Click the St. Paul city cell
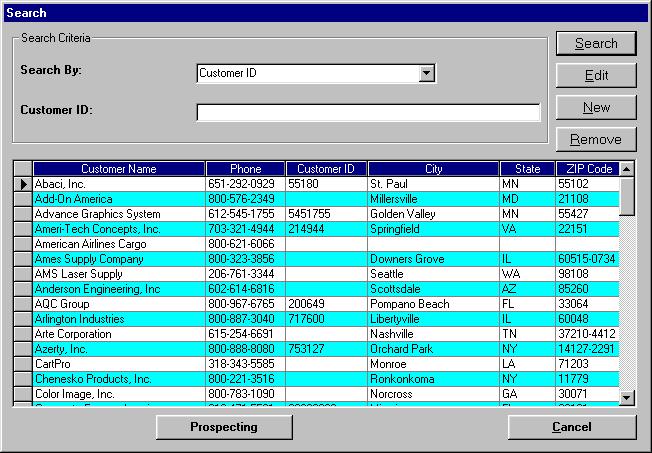The height and width of the screenshot is (453, 652). [433, 184]
